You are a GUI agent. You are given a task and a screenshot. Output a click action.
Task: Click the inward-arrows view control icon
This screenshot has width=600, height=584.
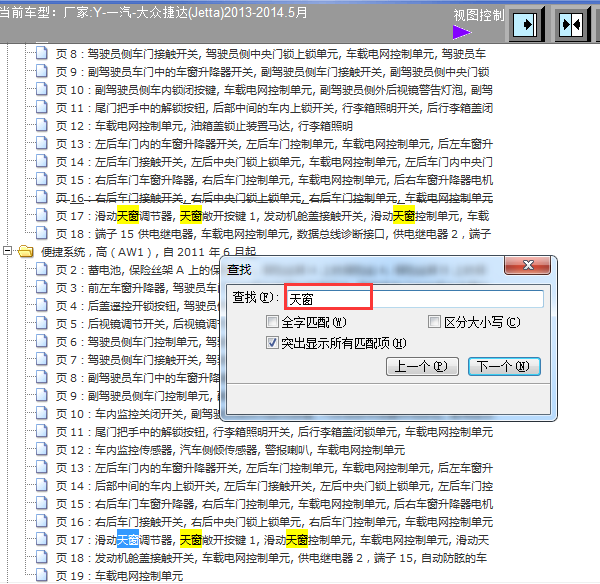[571, 25]
